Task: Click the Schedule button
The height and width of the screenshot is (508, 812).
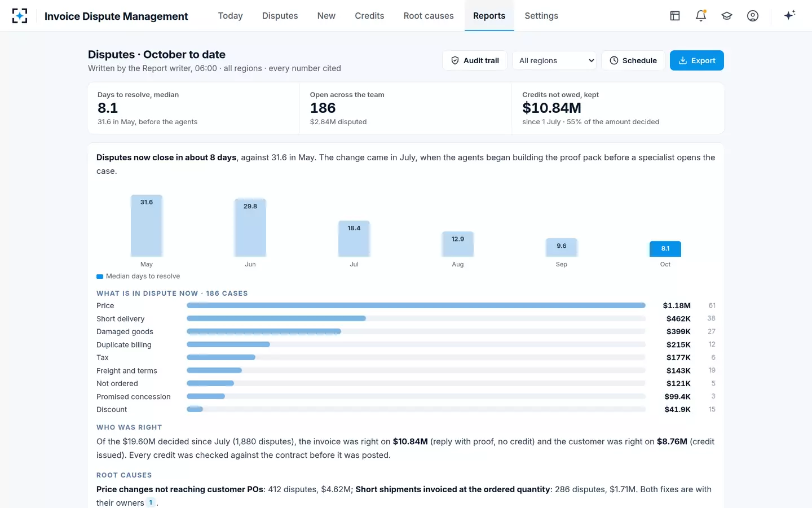Action: point(633,60)
